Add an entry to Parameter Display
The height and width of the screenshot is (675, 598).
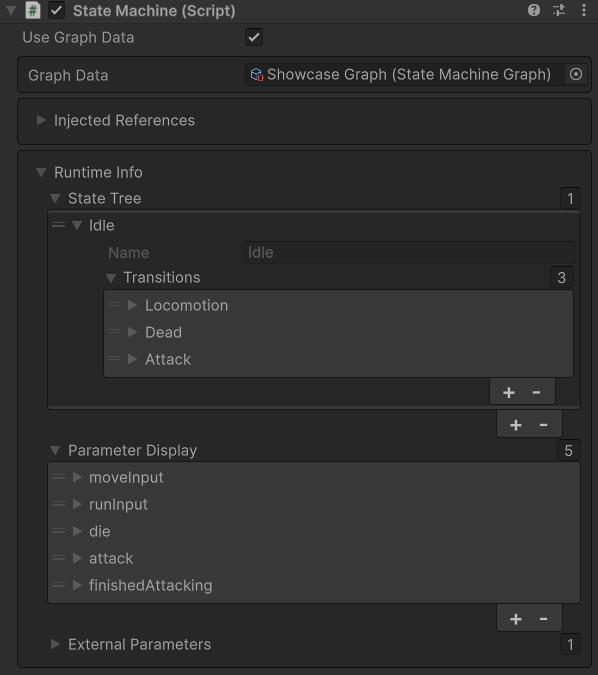pyautogui.click(x=516, y=619)
